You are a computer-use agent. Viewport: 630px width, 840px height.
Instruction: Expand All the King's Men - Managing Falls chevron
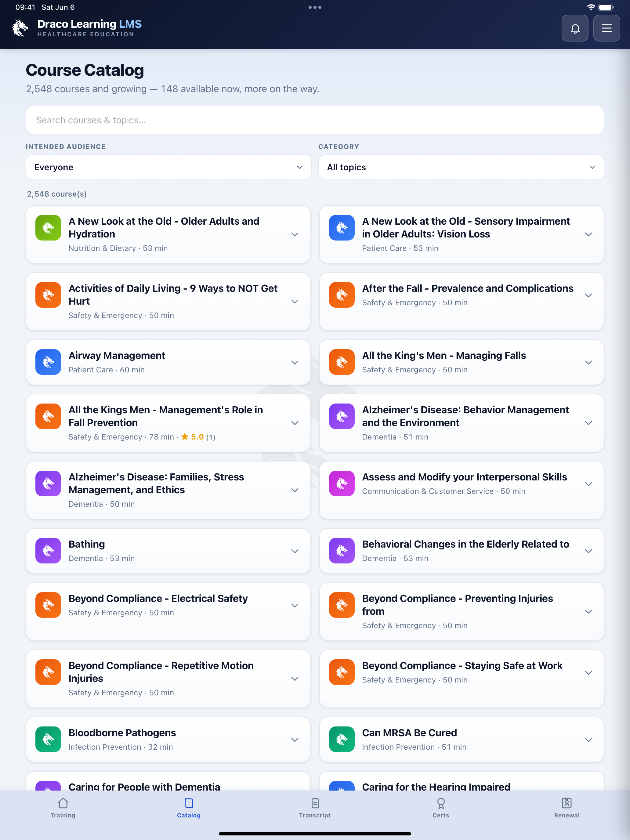tap(588, 363)
